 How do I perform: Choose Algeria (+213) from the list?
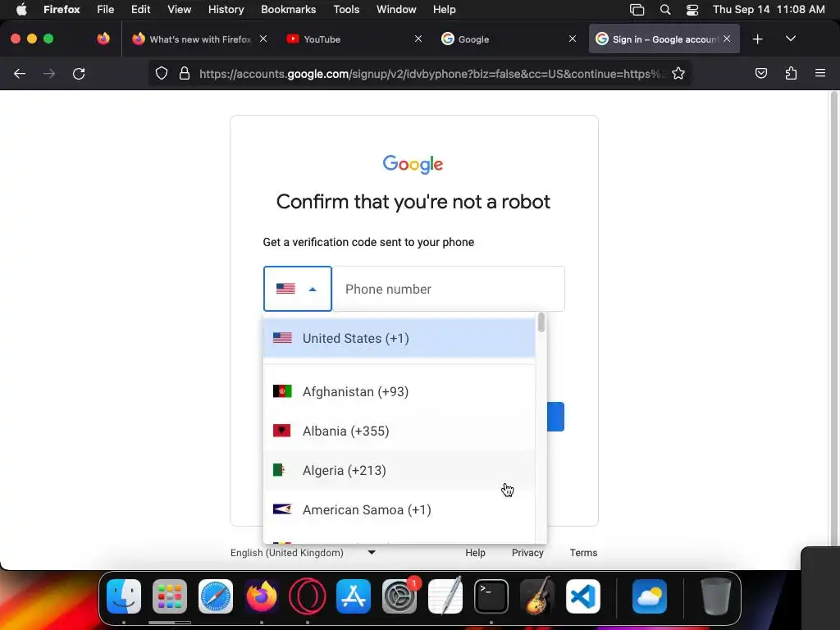click(x=399, y=470)
